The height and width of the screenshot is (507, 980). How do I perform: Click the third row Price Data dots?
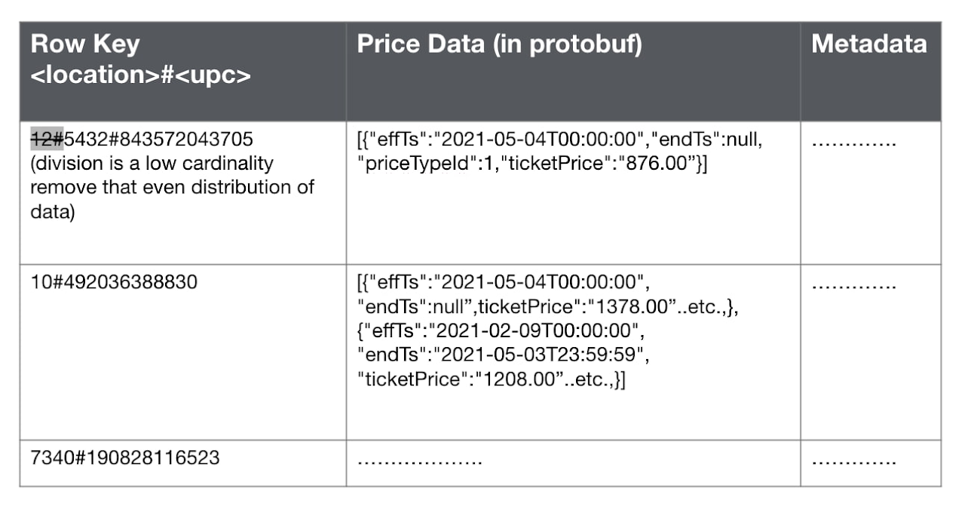click(x=419, y=460)
